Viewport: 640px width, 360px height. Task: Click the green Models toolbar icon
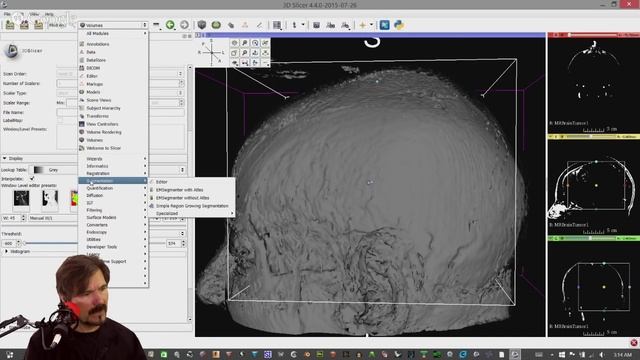tap(216, 25)
